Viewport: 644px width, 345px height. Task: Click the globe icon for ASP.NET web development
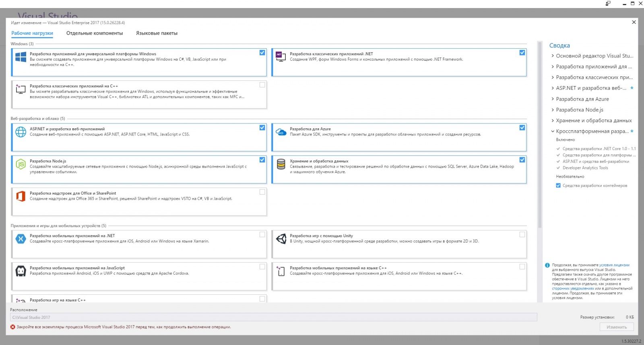coord(21,131)
